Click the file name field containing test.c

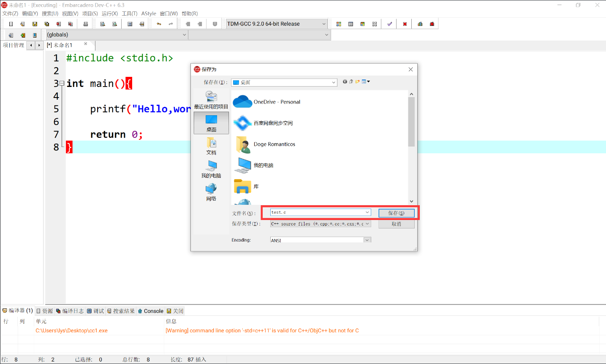317,212
